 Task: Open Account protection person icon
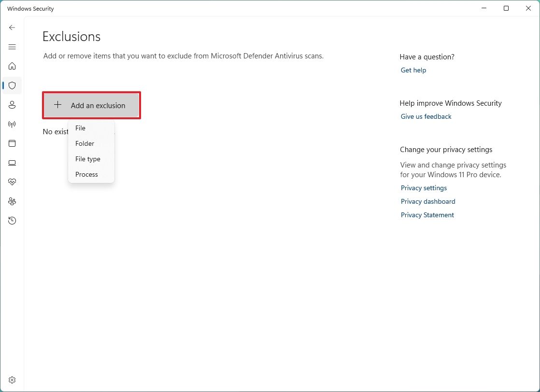point(12,105)
